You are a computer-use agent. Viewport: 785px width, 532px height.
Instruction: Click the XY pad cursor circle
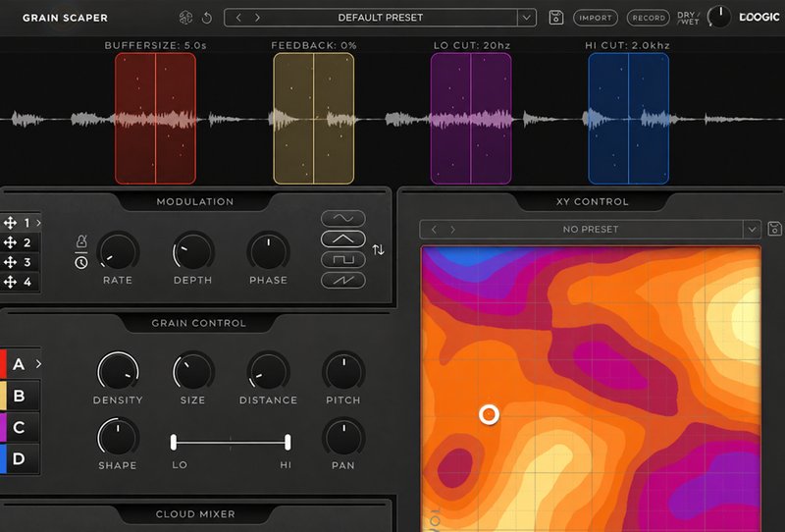tap(489, 415)
